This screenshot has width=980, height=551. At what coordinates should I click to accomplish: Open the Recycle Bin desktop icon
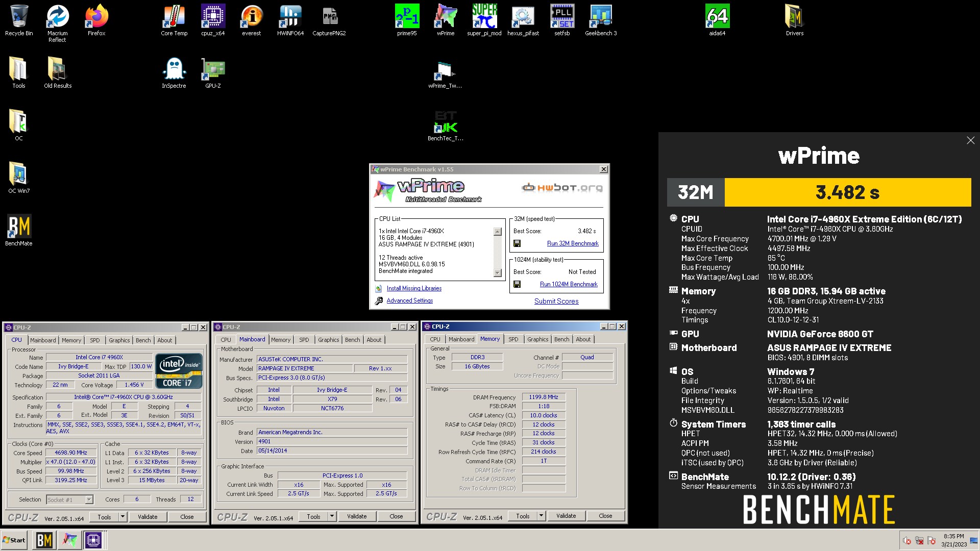pyautogui.click(x=19, y=20)
